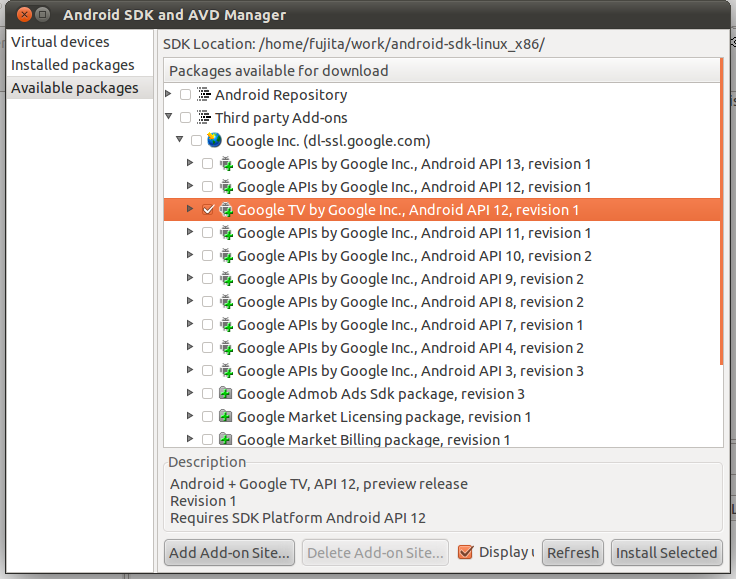Click the Google Admob Ads Sdk package icon

tap(226, 393)
